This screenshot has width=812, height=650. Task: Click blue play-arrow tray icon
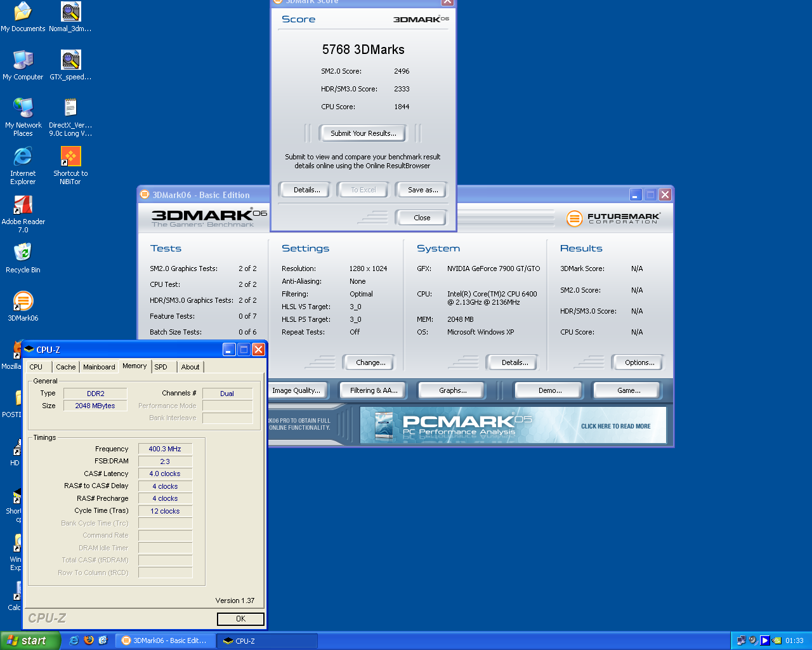765,640
